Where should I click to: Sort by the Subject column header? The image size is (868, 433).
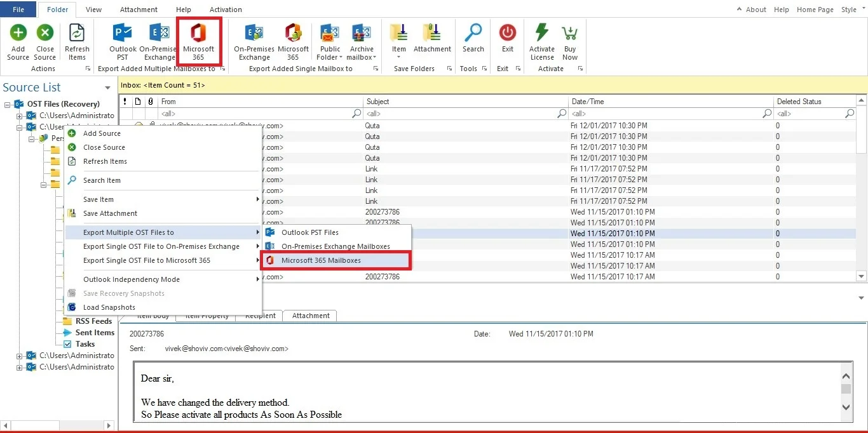[466, 102]
